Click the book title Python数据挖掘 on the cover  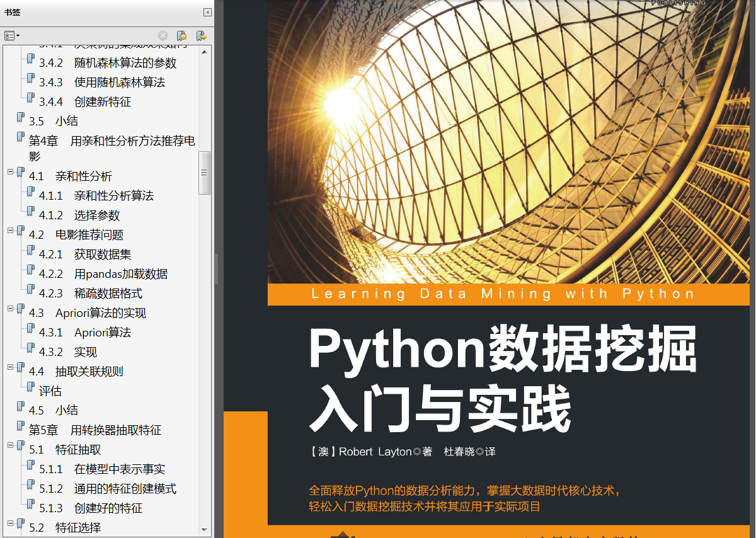click(503, 350)
